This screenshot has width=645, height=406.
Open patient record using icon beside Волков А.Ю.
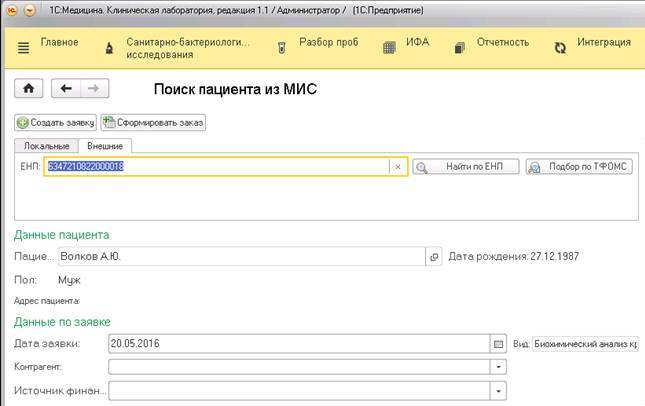point(434,256)
